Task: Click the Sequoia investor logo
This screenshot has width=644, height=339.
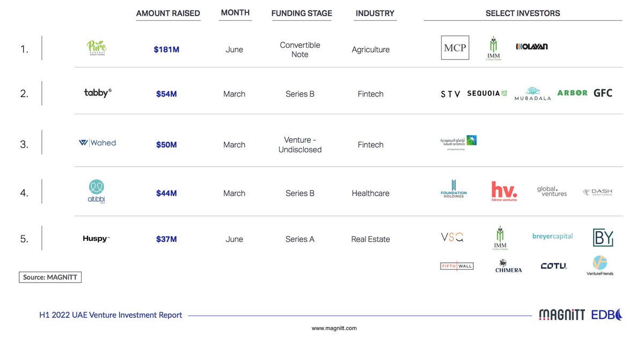Action: pyautogui.click(x=487, y=93)
